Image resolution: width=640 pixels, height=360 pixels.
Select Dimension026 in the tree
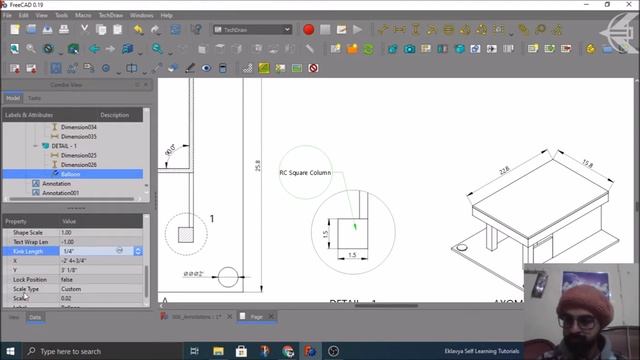[78, 164]
